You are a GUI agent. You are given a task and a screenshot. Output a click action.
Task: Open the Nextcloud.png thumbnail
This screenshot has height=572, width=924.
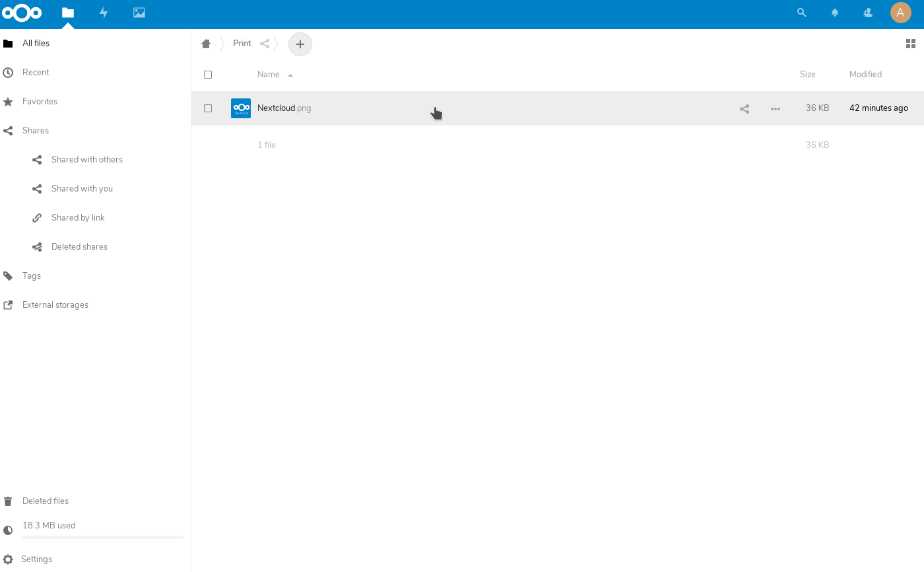coord(241,108)
